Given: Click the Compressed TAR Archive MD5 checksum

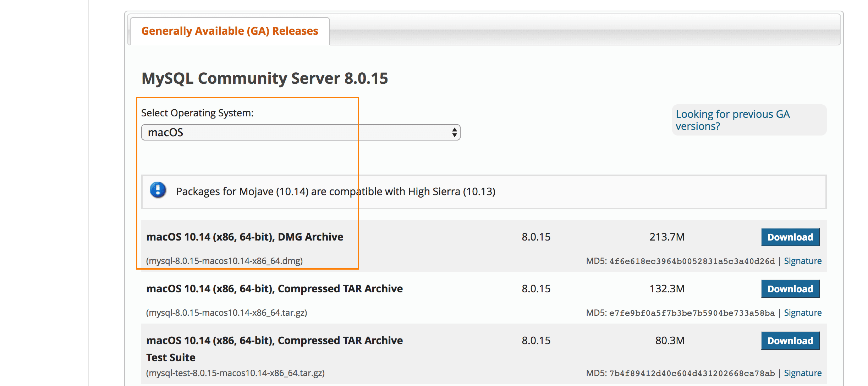Looking at the screenshot, I should 692,313.
